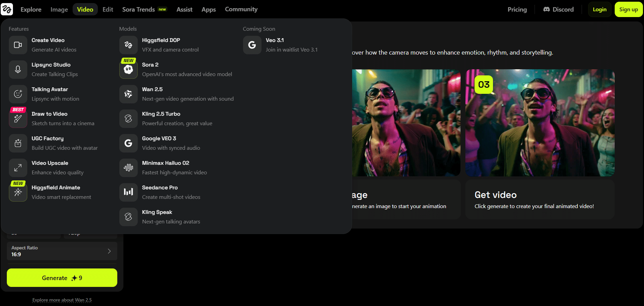The image size is (644, 306).
Task: Click the Wan 2.5 model name
Action: (x=152, y=89)
